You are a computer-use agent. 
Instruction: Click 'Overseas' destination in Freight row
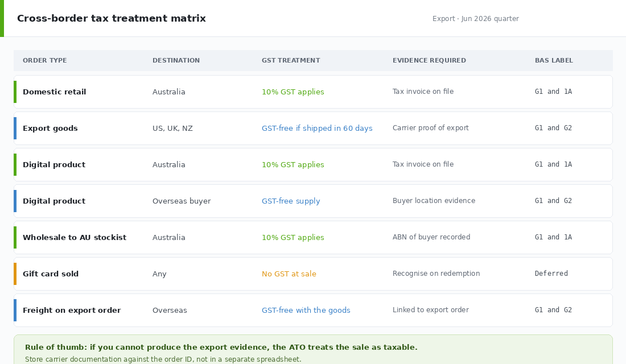(x=170, y=310)
